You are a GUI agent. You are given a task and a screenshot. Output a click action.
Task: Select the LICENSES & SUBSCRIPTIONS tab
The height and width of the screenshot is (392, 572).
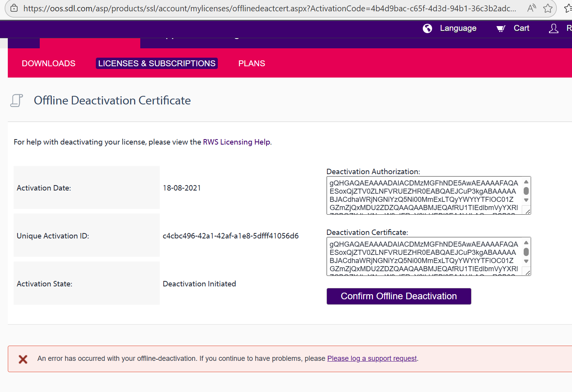[x=157, y=63]
